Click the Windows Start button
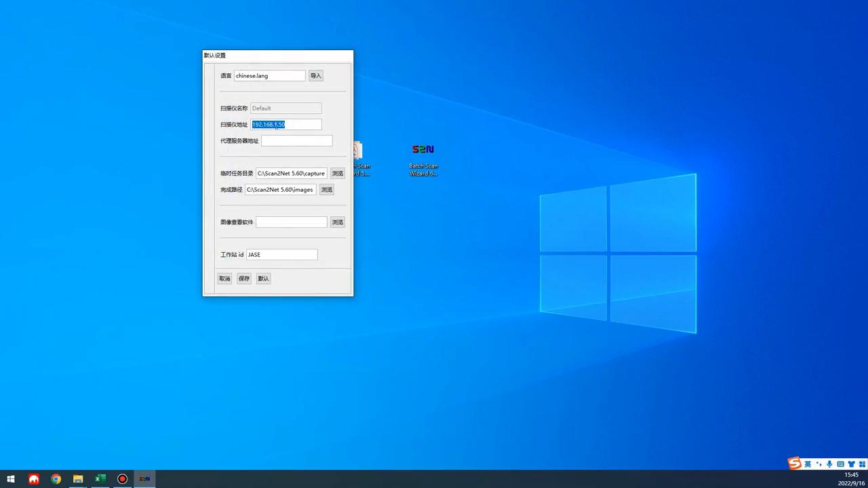Image resolution: width=868 pixels, height=488 pixels. 11,479
